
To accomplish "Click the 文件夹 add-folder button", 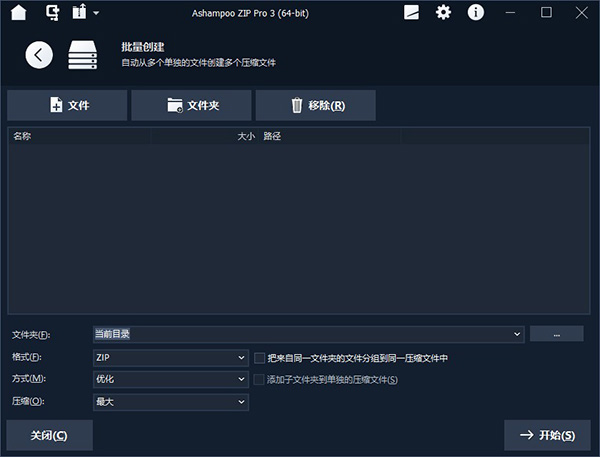I will [191, 105].
